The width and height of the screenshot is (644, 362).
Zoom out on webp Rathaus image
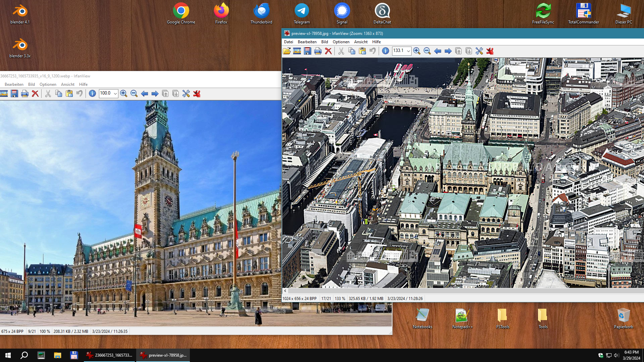pyautogui.click(x=134, y=94)
